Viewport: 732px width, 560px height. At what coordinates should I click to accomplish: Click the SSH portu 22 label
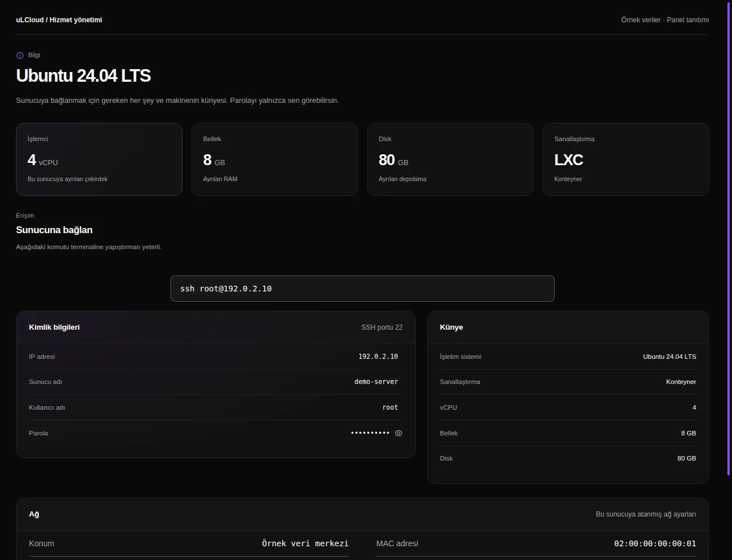(x=382, y=327)
